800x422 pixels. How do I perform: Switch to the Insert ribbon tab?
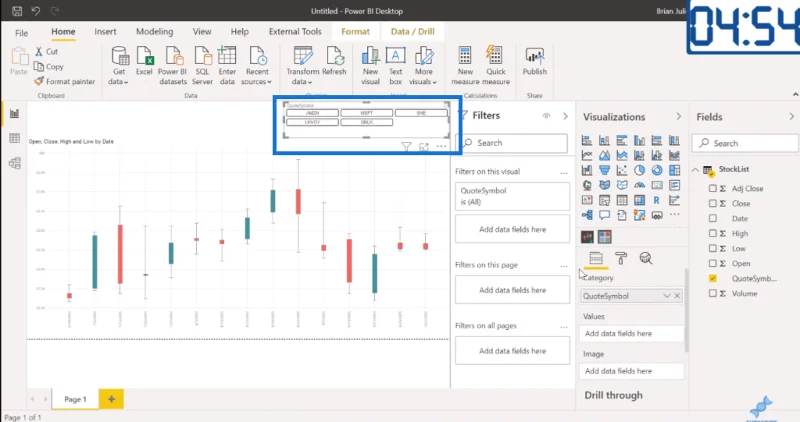coord(105,32)
